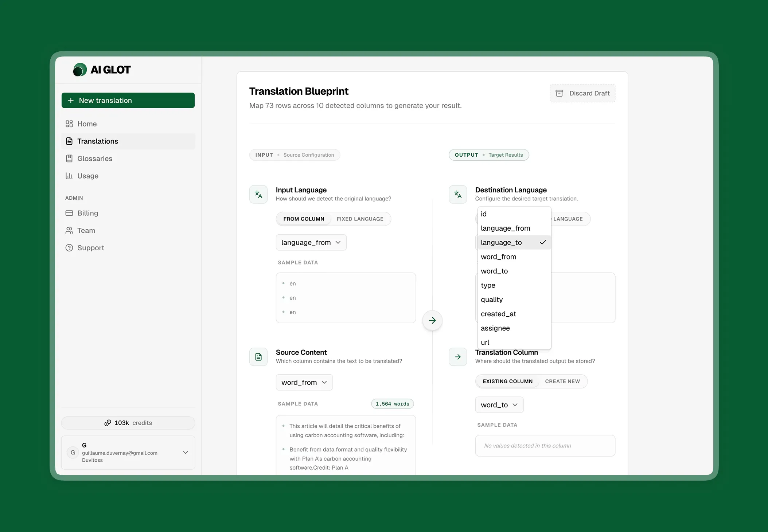
Task: Switch Translation Column to CREATE NEW
Action: tap(562, 381)
